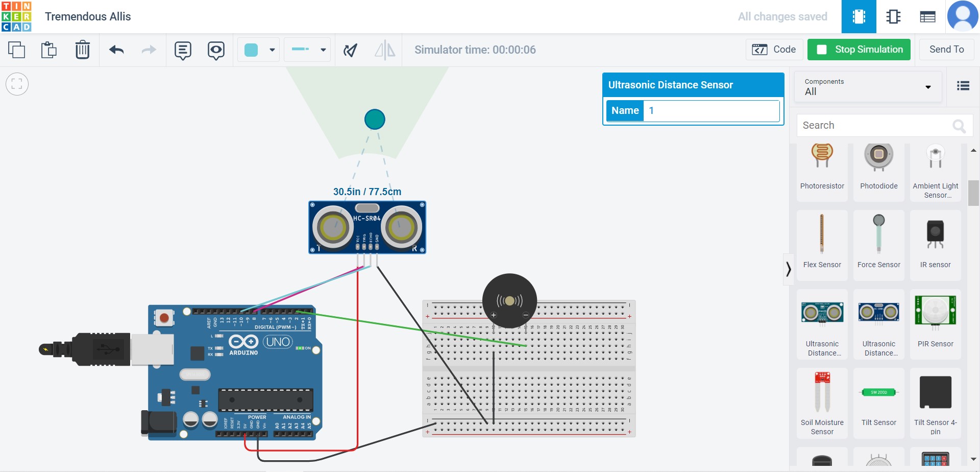Image resolution: width=980 pixels, height=472 pixels.
Task: Redo the last undone action
Action: 149,50
